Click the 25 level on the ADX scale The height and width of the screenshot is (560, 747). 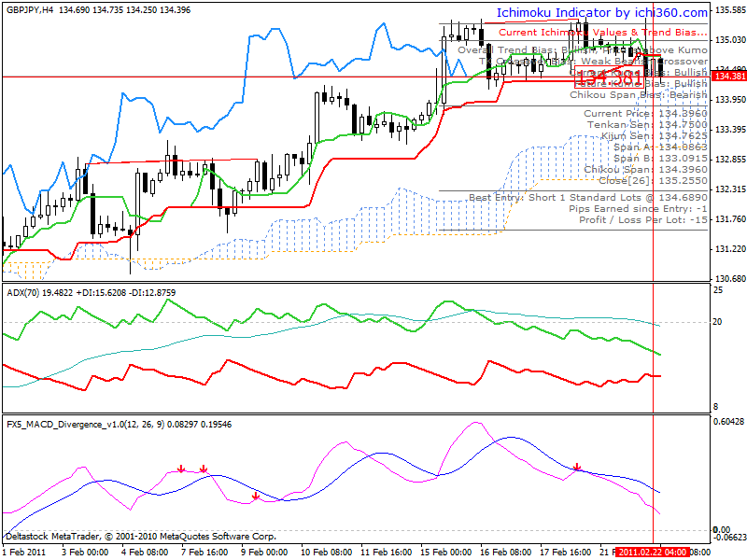pyautogui.click(x=718, y=290)
